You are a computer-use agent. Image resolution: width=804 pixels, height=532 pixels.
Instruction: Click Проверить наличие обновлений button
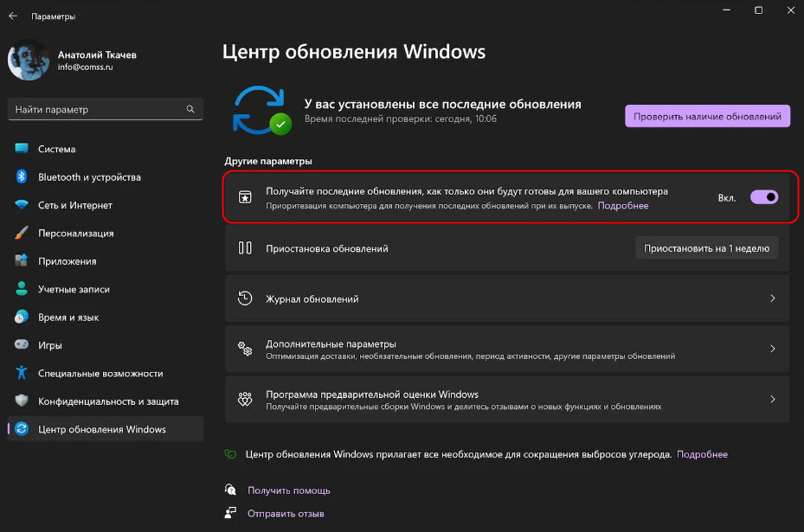coord(707,116)
